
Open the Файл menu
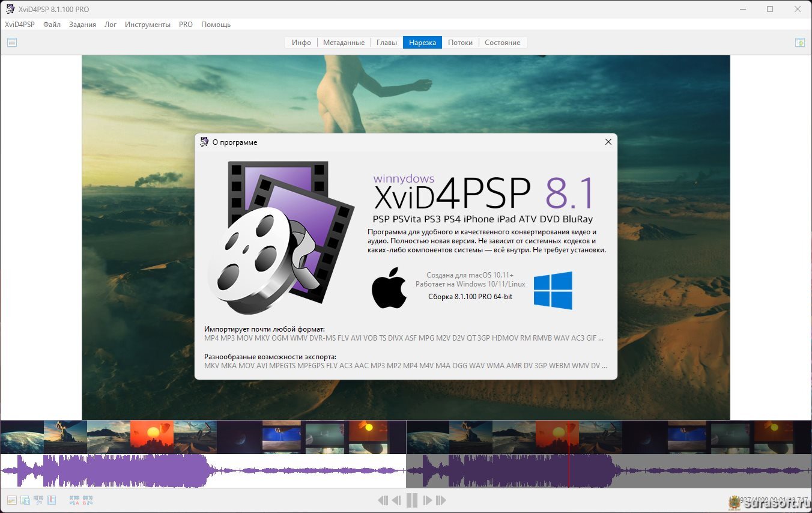point(52,25)
